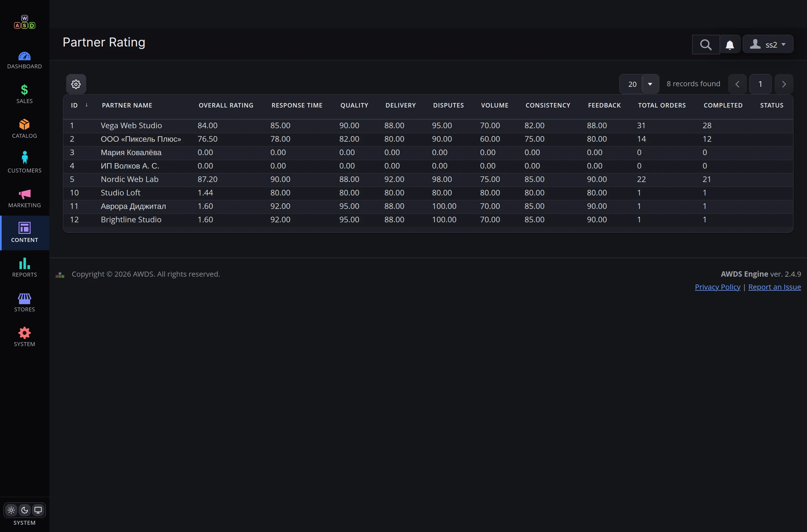Select the Аврора Диджитал row
807x532 pixels.
coord(428,206)
